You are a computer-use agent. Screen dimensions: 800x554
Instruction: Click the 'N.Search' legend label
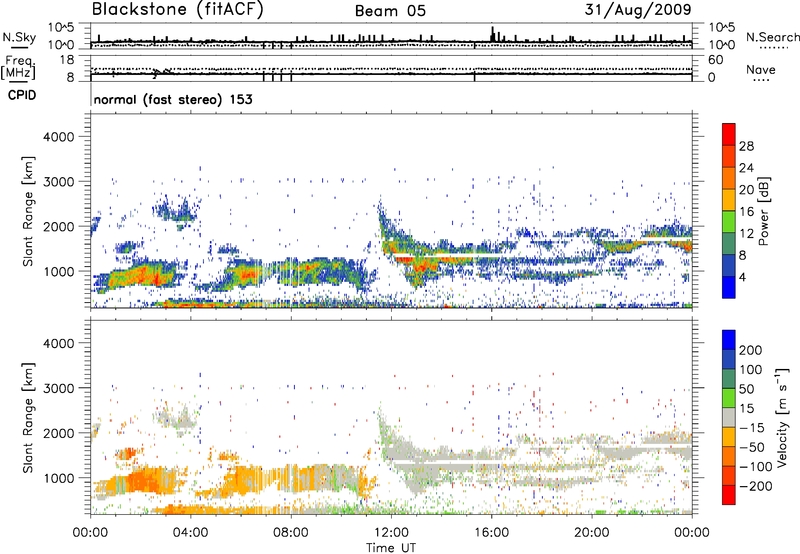772,37
